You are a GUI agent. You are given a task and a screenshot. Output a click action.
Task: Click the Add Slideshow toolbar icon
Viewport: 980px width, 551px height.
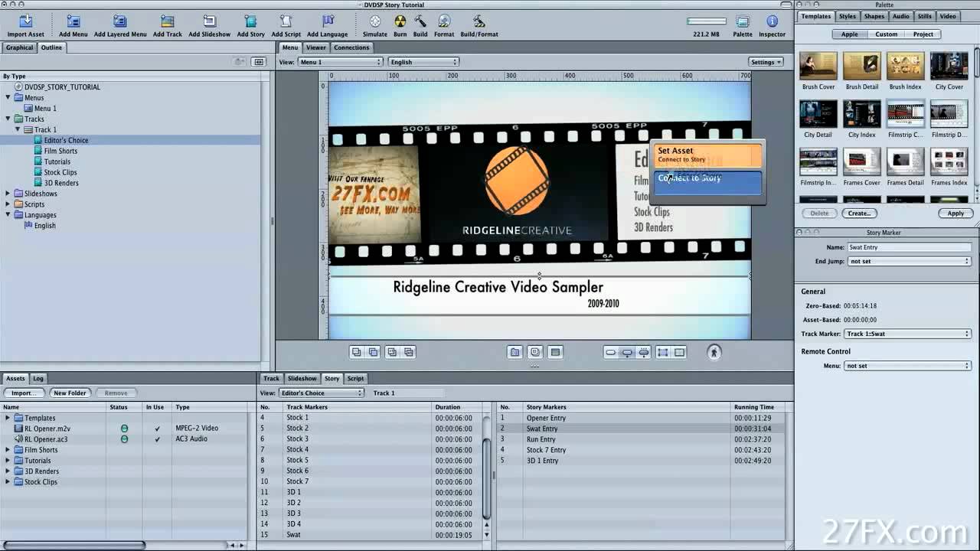click(x=209, y=21)
